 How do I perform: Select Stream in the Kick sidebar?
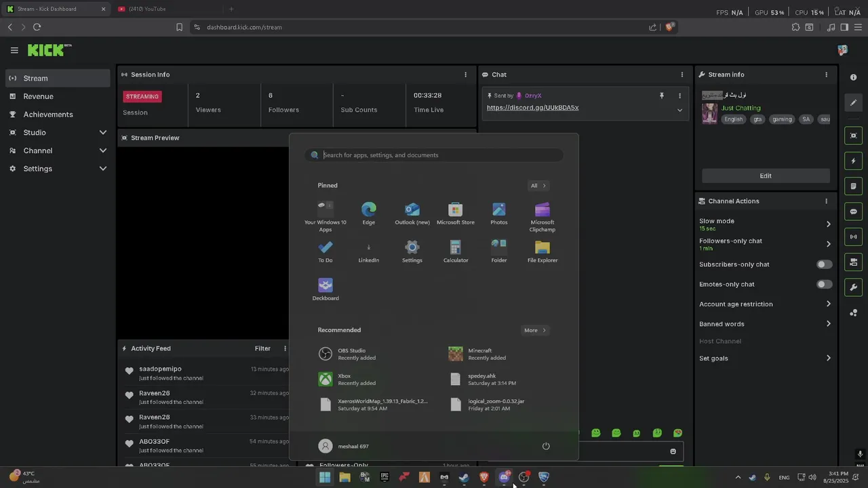pyautogui.click(x=58, y=78)
